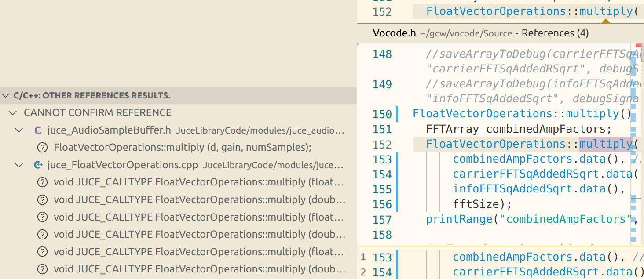Click the path 'JuceLibraryCode/modules/juce…' next to the cpp file
644x279 pixels.
(x=273, y=166)
